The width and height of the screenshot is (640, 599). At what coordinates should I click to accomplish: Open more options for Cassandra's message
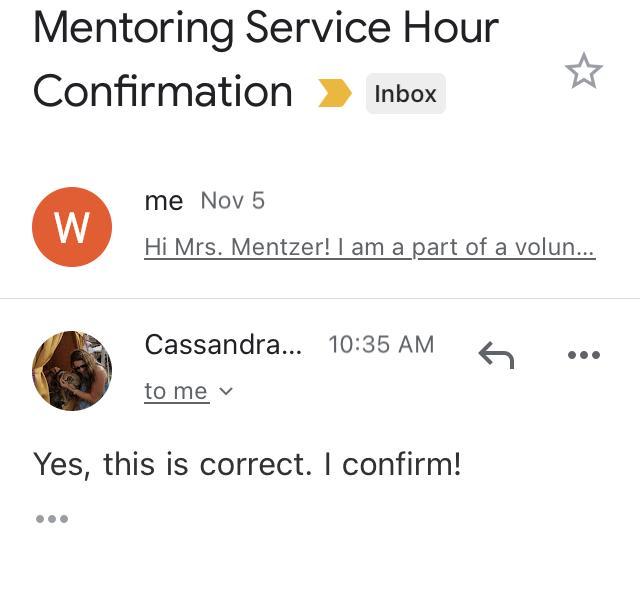coord(583,354)
